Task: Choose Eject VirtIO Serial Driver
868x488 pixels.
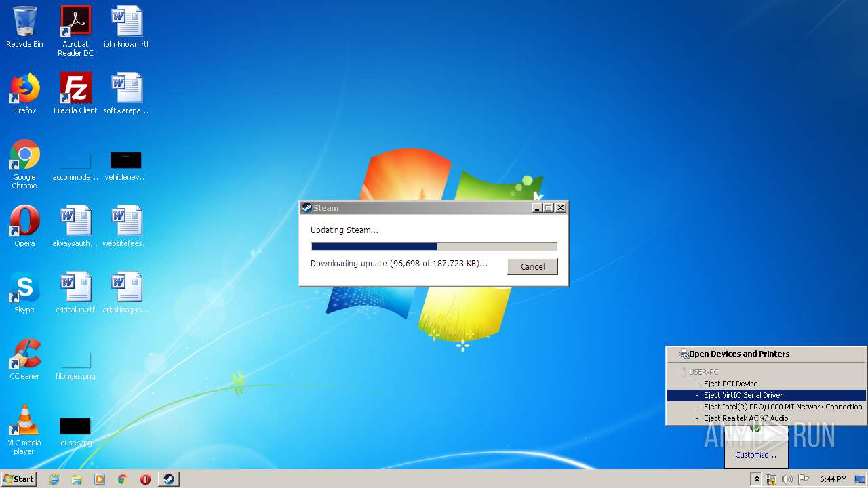Action: coord(766,395)
